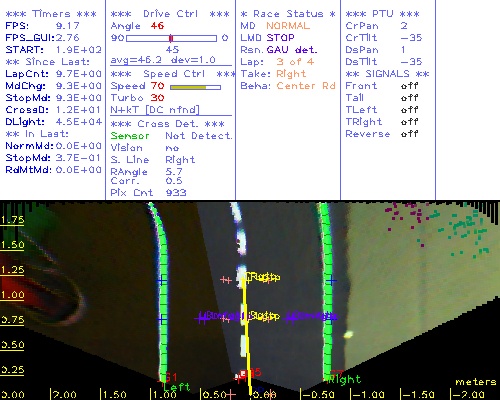This screenshot has height=400, width=500.
Task: Click the Pix Cnt 933 value
Action: (x=176, y=193)
